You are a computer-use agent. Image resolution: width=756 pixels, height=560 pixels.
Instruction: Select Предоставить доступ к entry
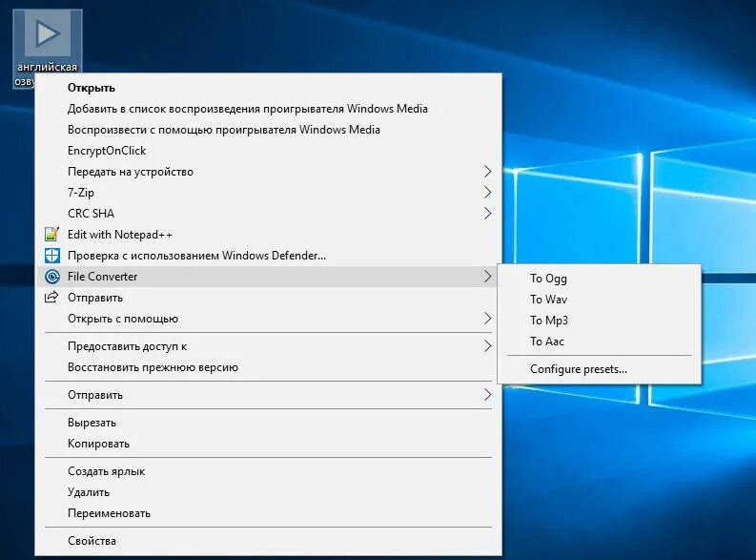click(x=268, y=346)
